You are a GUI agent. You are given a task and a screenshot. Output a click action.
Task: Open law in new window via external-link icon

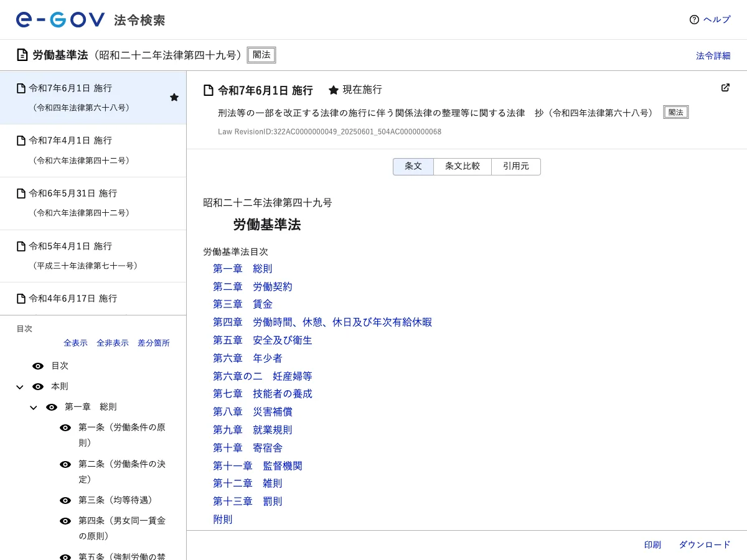pyautogui.click(x=725, y=88)
